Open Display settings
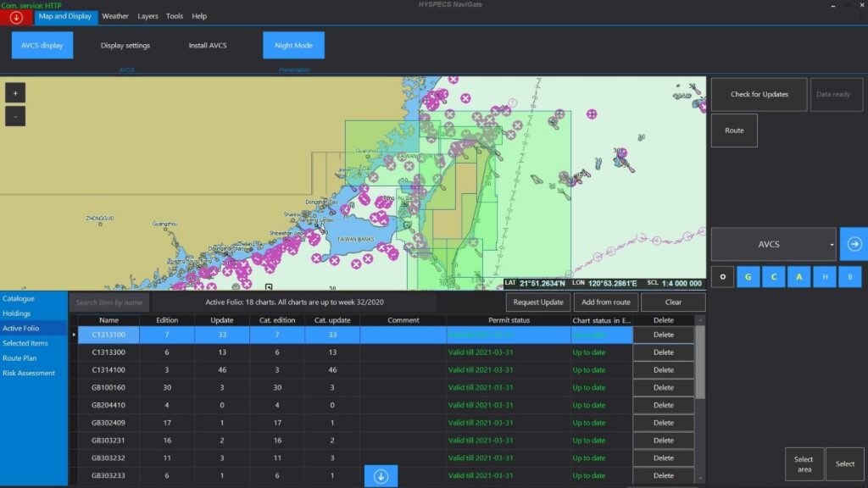 [x=125, y=46]
